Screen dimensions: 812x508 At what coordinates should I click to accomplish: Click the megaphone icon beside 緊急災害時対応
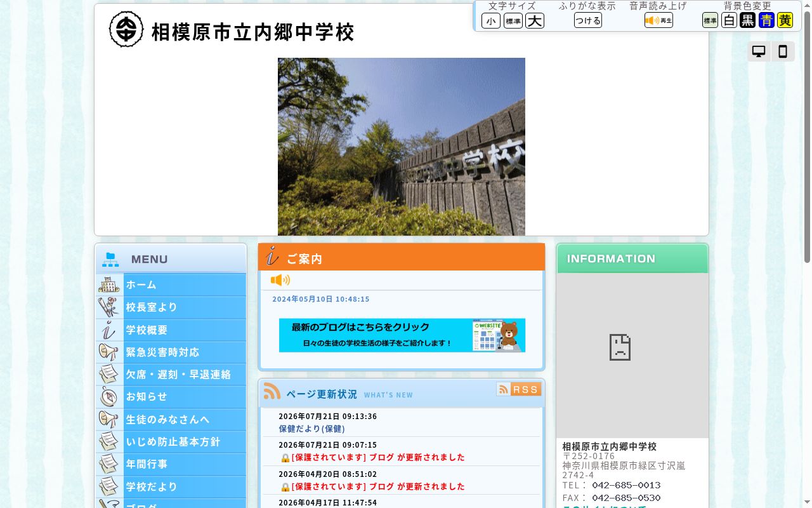point(109,352)
